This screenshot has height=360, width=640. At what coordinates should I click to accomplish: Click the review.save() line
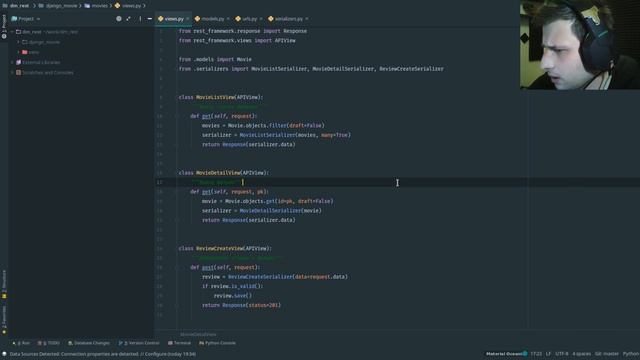(233, 296)
